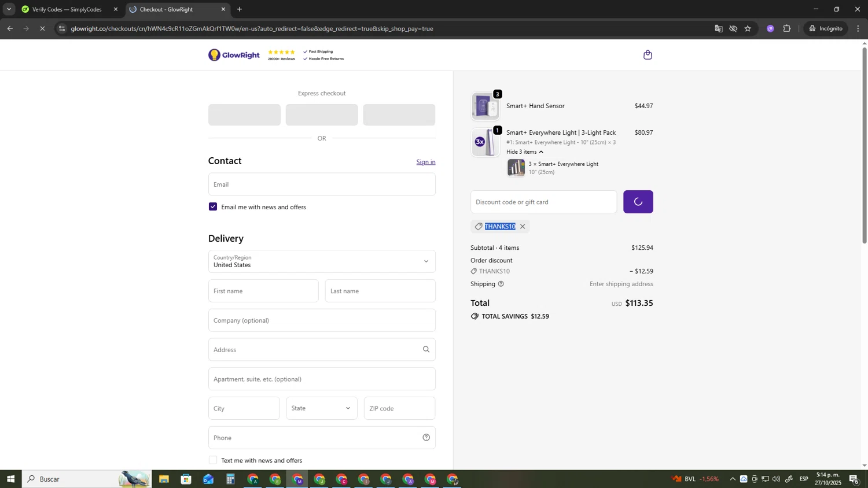
Task: Open the extensions puzzle icon
Action: tap(787, 28)
